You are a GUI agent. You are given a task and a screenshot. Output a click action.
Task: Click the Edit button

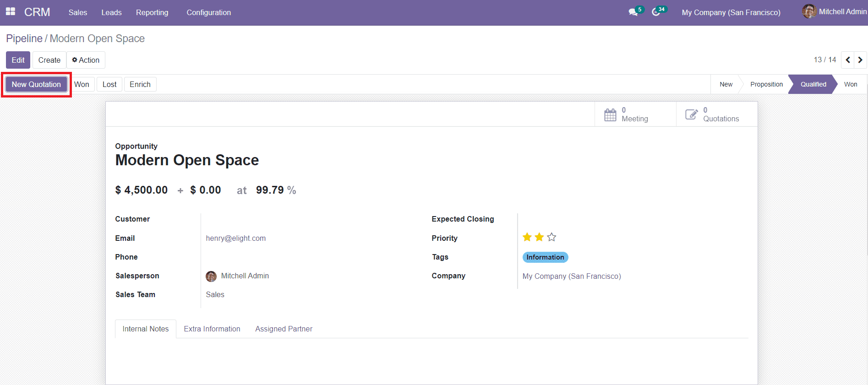(x=18, y=60)
